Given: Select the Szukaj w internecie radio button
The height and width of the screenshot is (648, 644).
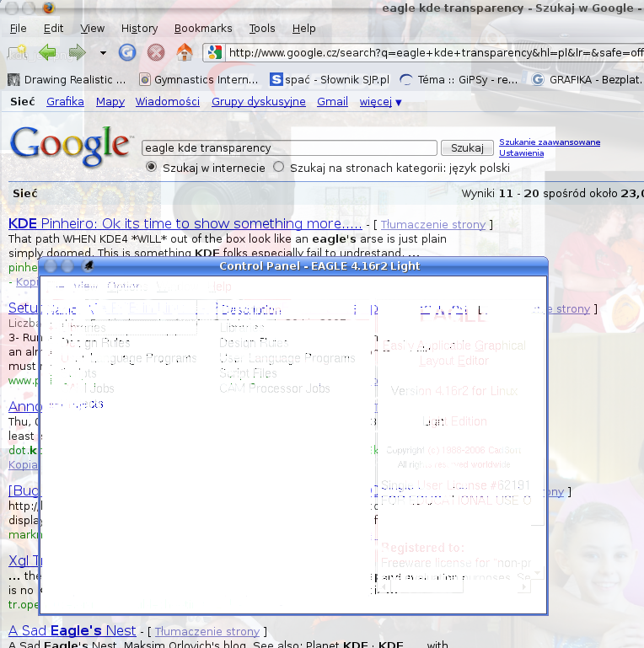Looking at the screenshot, I should coord(151,167).
